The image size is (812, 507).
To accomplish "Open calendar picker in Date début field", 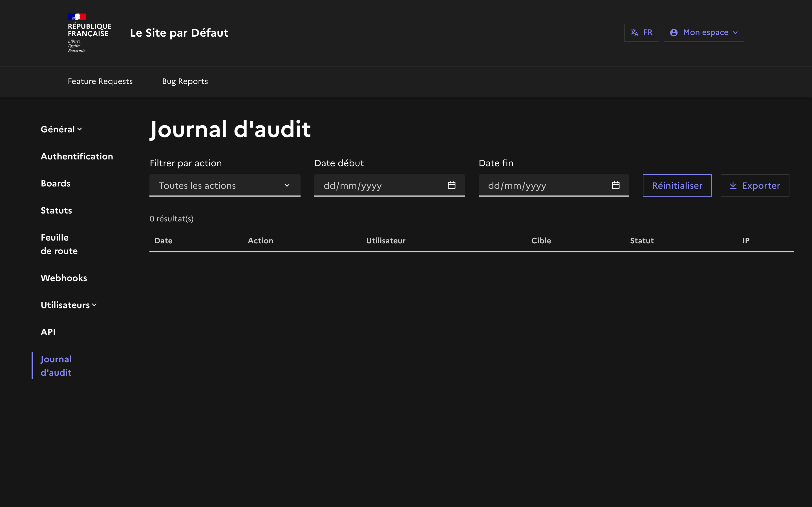I will coord(451,185).
